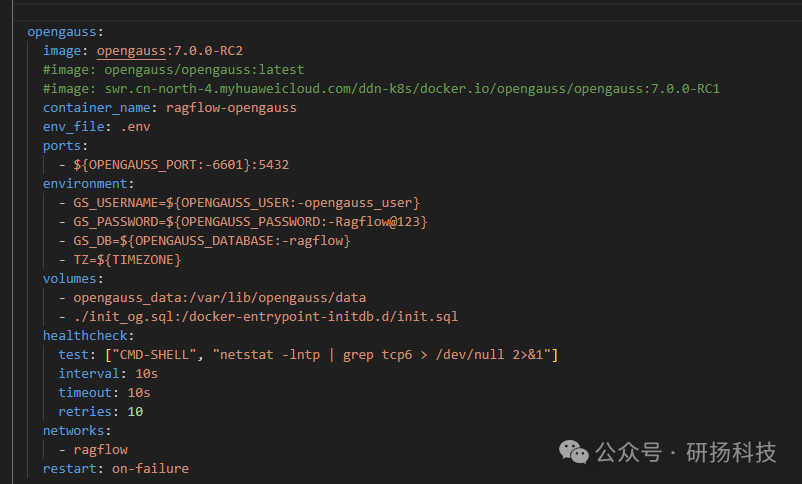Click the container_name key
The height and width of the screenshot is (484, 802).
(97, 107)
